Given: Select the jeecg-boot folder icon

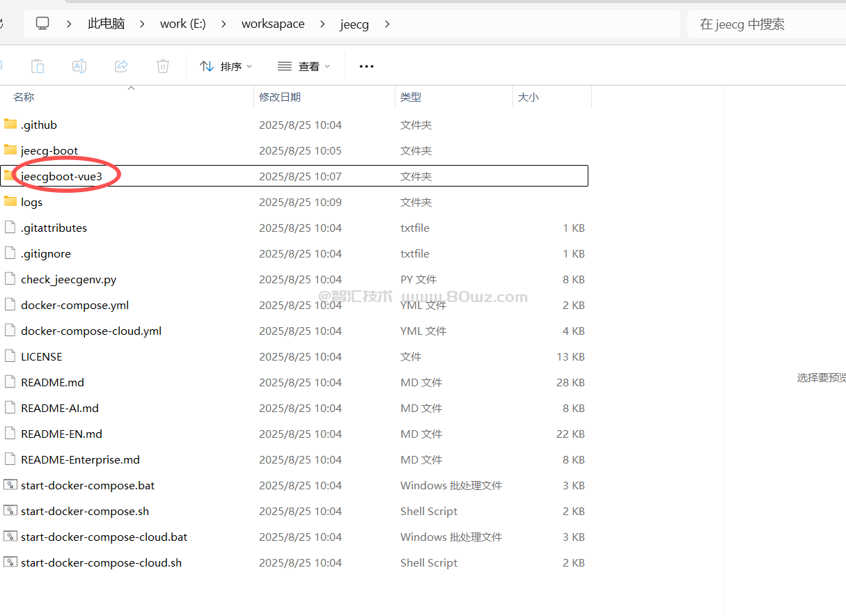Looking at the screenshot, I should pos(10,150).
